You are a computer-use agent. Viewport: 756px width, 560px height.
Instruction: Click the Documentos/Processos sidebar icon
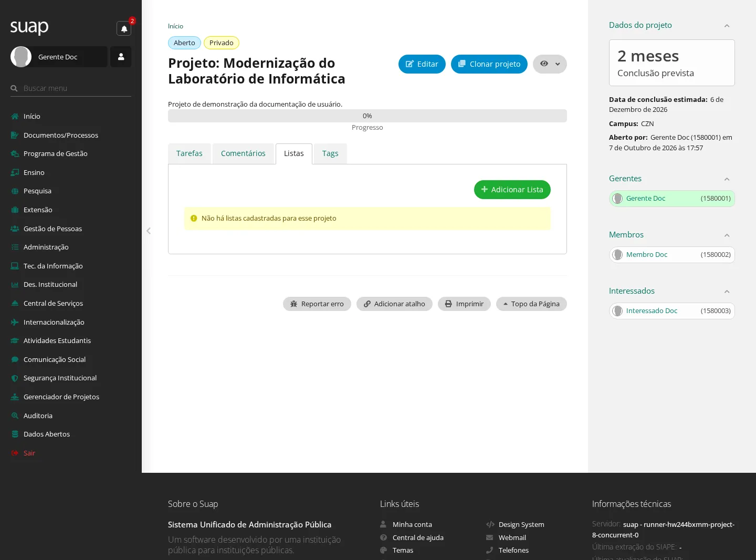pyautogui.click(x=15, y=135)
